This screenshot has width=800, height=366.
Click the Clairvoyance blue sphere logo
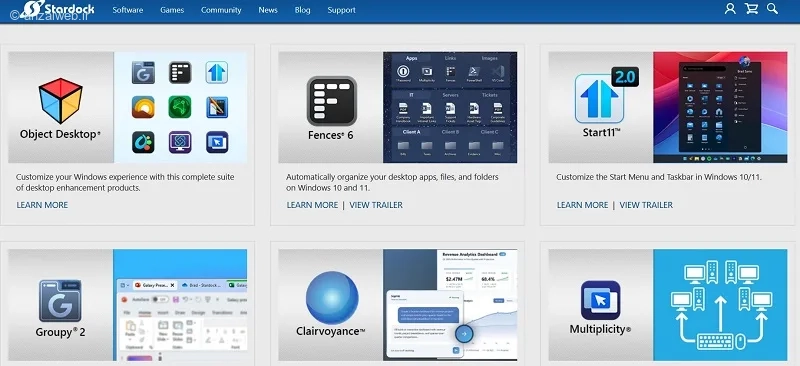click(332, 298)
